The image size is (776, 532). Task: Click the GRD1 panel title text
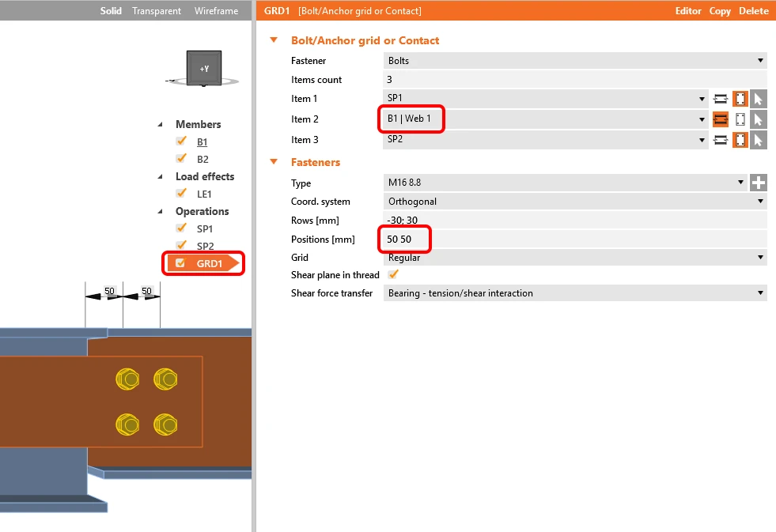[x=277, y=11]
